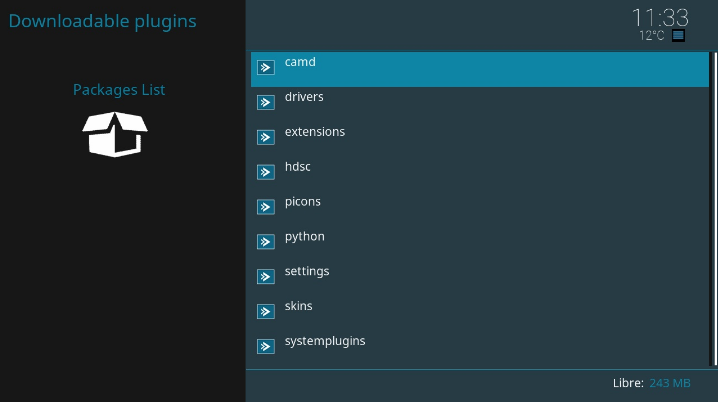Click the Packages List label
Screen dimensions: 719x402
point(119,90)
